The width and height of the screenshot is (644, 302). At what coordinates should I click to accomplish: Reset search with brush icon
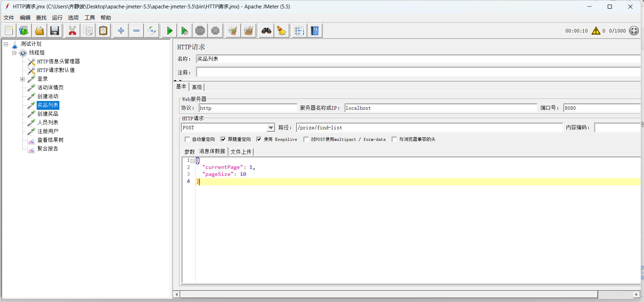click(281, 31)
